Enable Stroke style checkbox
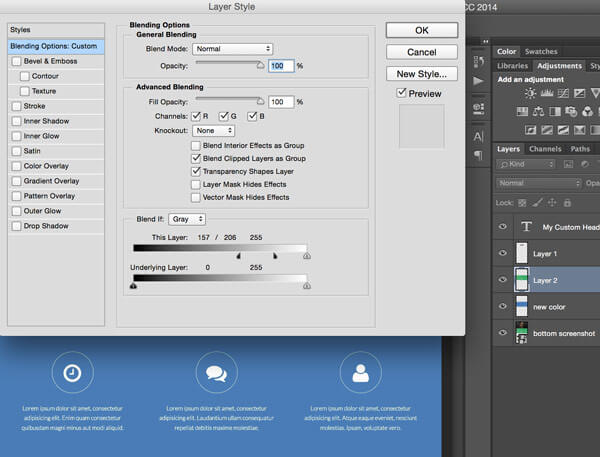 (x=16, y=106)
